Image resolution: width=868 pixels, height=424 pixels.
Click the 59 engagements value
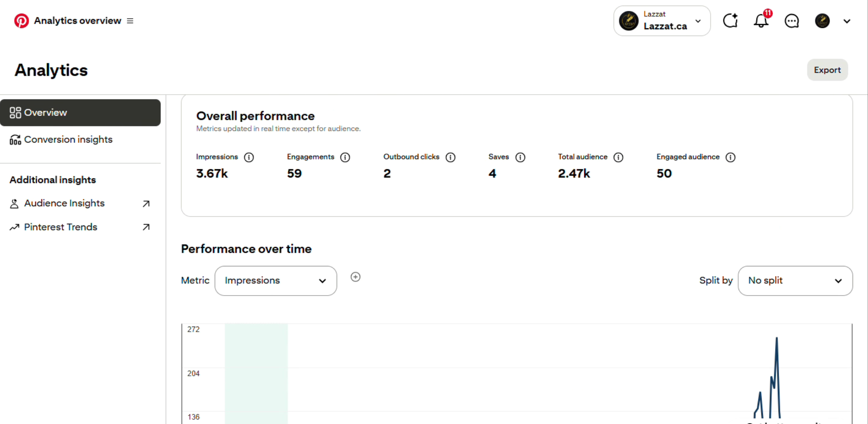tap(294, 173)
